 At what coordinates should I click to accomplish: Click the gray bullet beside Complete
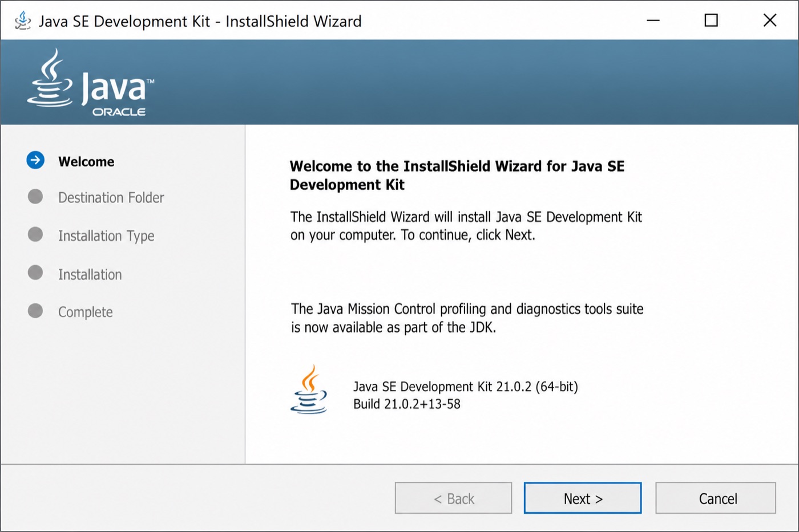[x=35, y=311]
